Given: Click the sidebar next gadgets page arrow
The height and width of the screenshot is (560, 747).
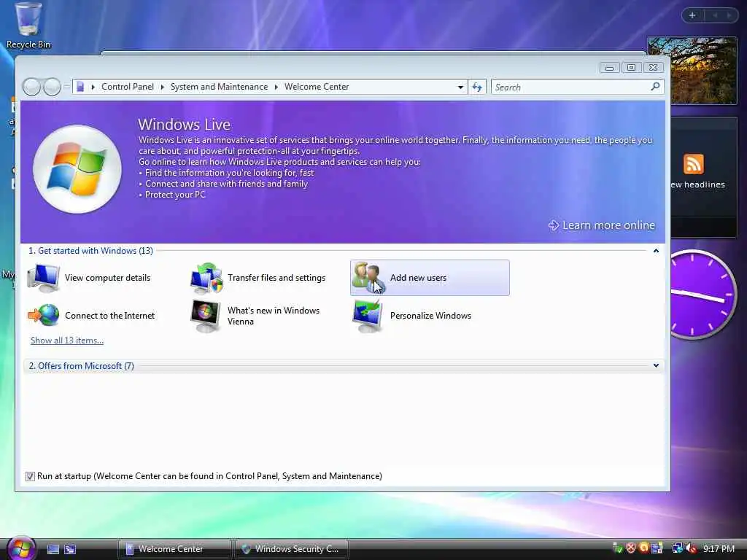Looking at the screenshot, I should click(729, 15).
